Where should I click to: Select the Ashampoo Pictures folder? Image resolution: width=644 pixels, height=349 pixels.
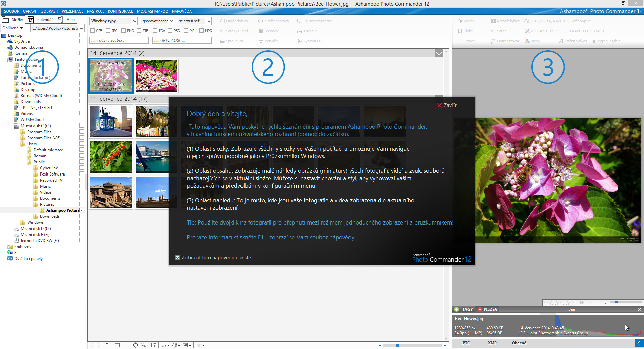pos(63,210)
